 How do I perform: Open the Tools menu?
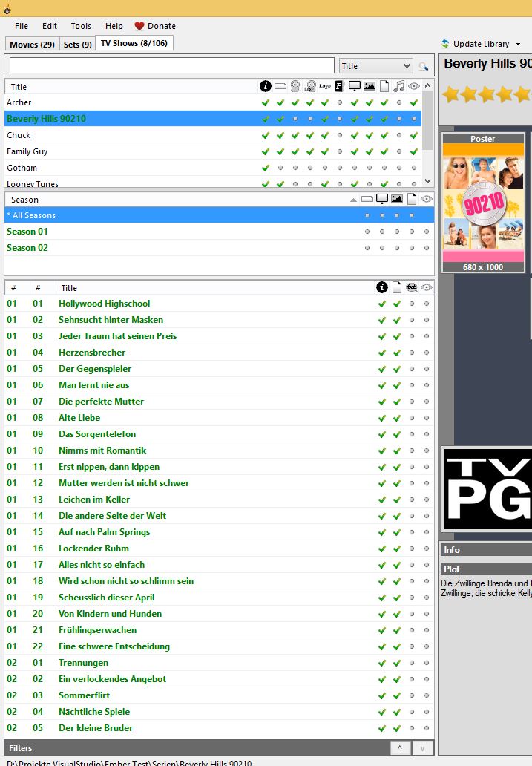81,26
